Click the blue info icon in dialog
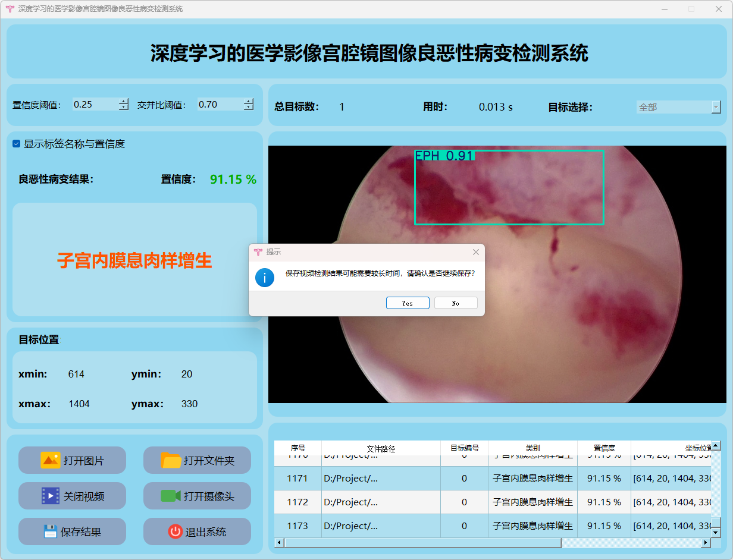The width and height of the screenshot is (733, 560). click(265, 277)
